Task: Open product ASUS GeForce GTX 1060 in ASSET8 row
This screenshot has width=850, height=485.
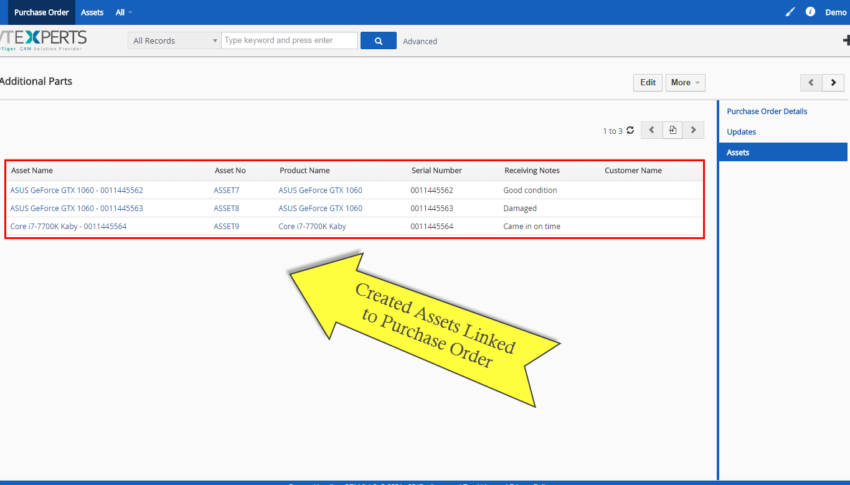Action: tap(320, 208)
